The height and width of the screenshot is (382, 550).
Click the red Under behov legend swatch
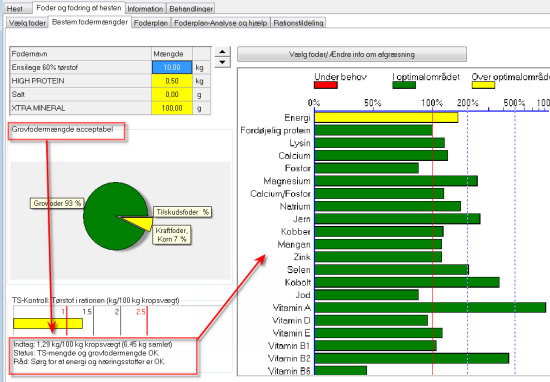tap(326, 85)
